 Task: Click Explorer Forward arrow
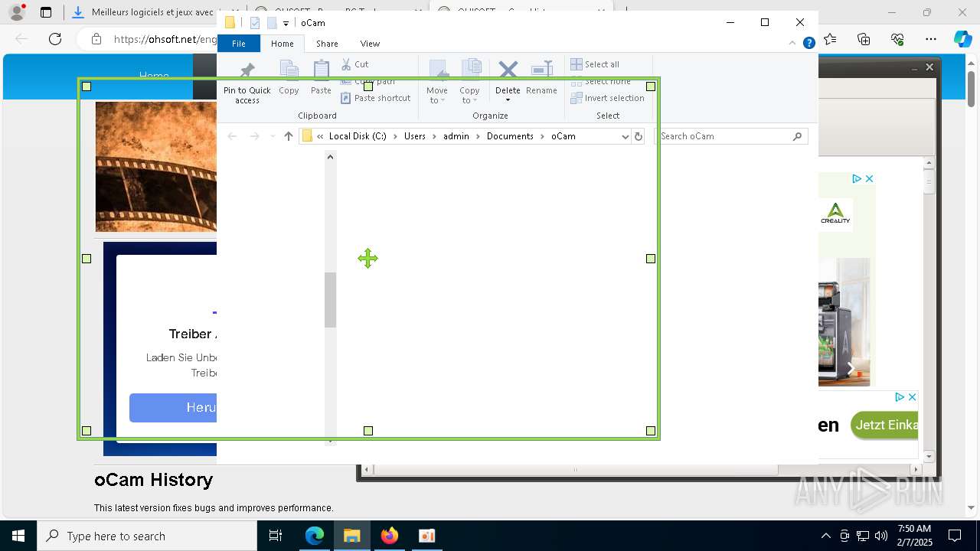pos(254,136)
